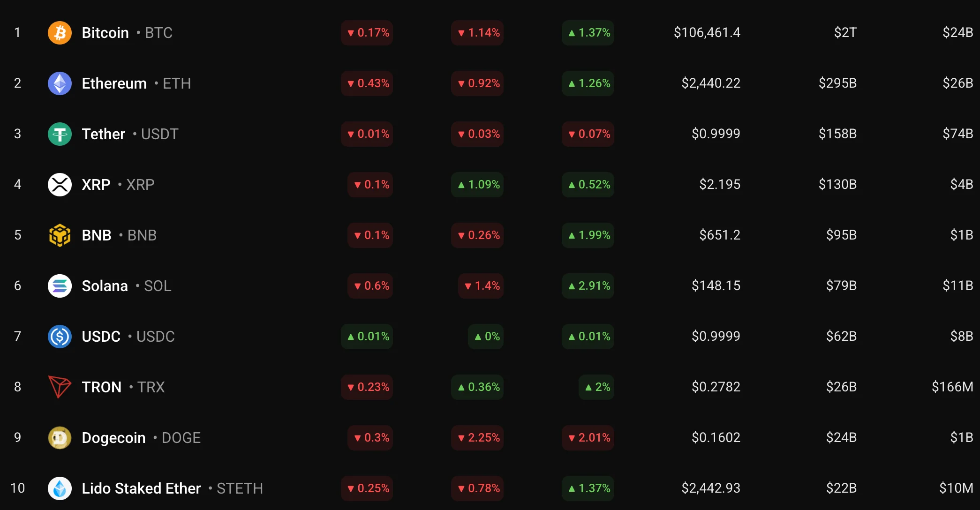Click Solana's green 2.91% change badge
Screen dimensions: 980x510
point(588,286)
